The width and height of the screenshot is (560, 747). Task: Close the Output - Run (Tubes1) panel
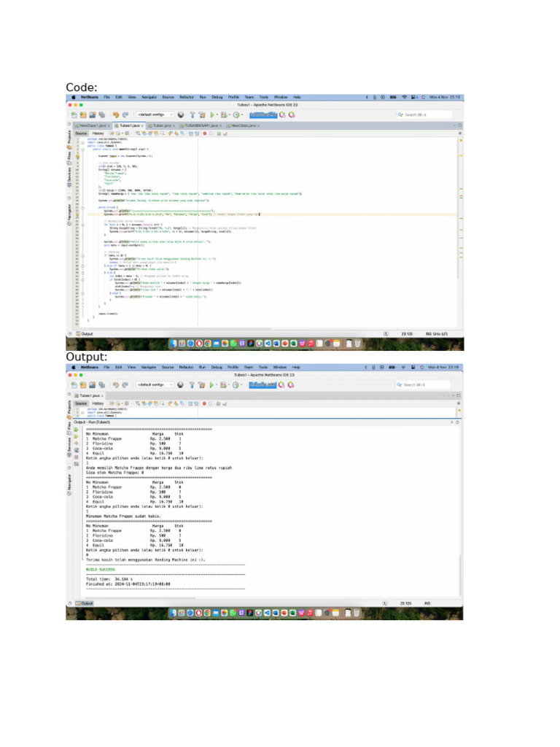point(452,422)
